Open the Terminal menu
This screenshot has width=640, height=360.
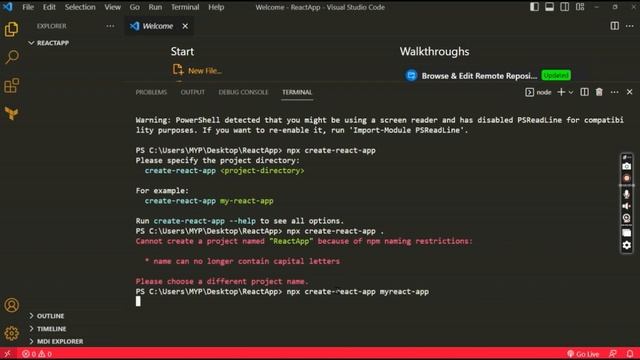pos(185,7)
